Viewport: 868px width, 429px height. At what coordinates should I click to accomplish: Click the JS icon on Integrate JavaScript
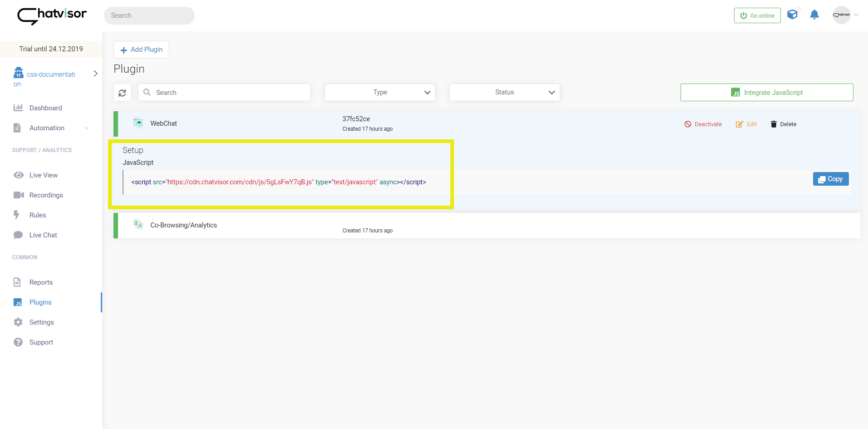click(x=735, y=93)
